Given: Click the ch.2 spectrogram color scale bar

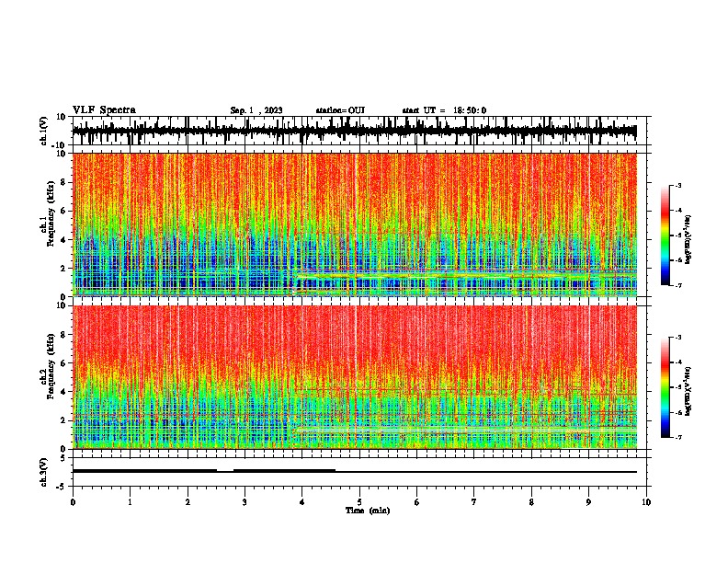Looking at the screenshot, I should pos(665,387).
